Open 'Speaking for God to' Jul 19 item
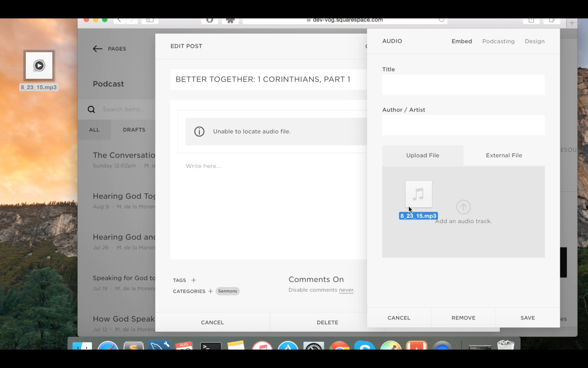The height and width of the screenshot is (368, 588). click(x=124, y=283)
